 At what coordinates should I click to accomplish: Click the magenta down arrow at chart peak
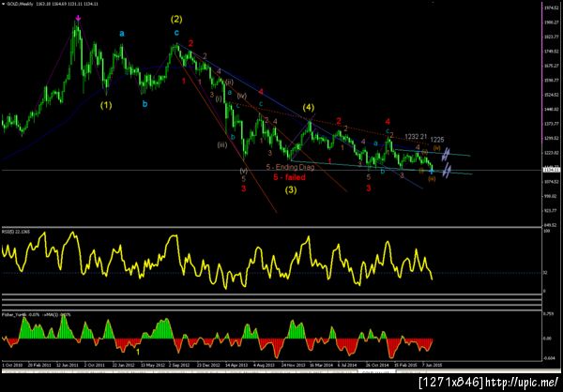tap(78, 18)
